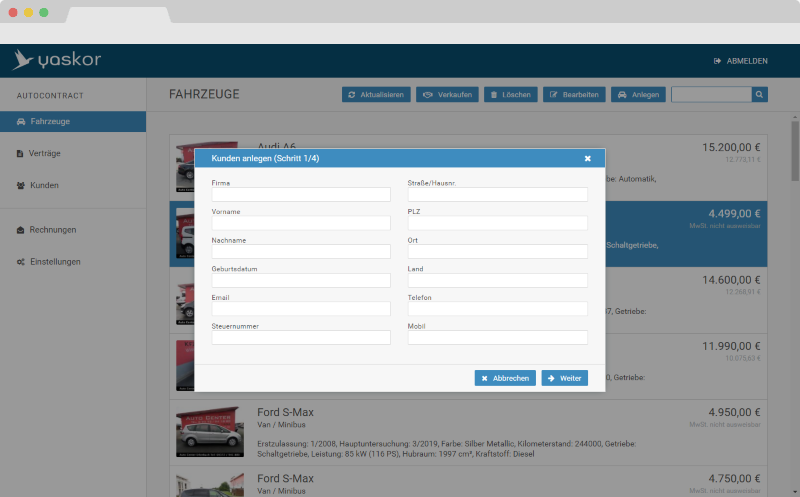Focus the Vorname input field
The height and width of the screenshot is (497, 800).
301,223
